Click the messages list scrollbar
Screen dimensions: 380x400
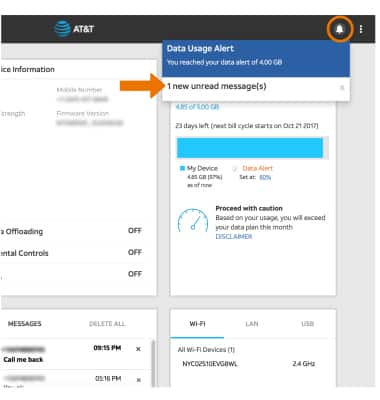[x=153, y=363]
